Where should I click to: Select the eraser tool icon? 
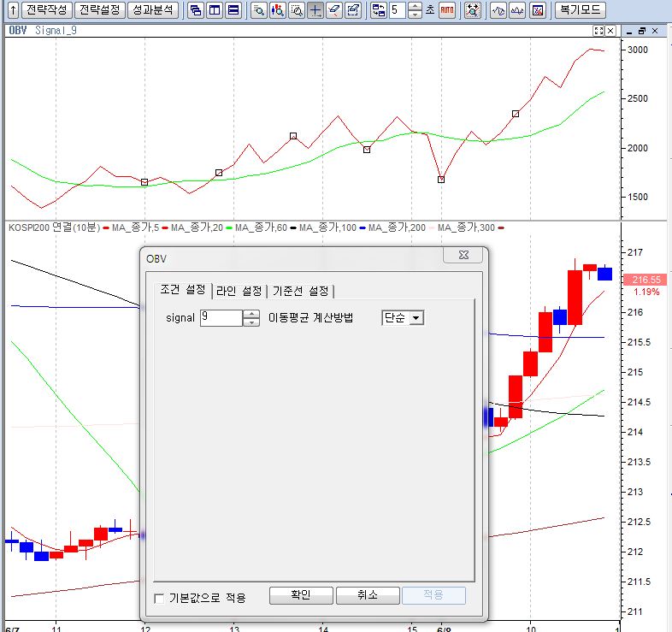[334, 10]
